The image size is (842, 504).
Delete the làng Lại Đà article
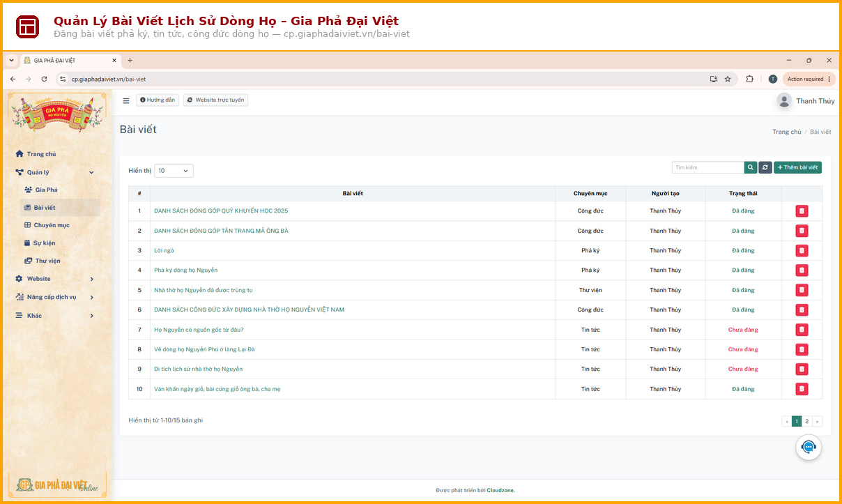pos(802,349)
